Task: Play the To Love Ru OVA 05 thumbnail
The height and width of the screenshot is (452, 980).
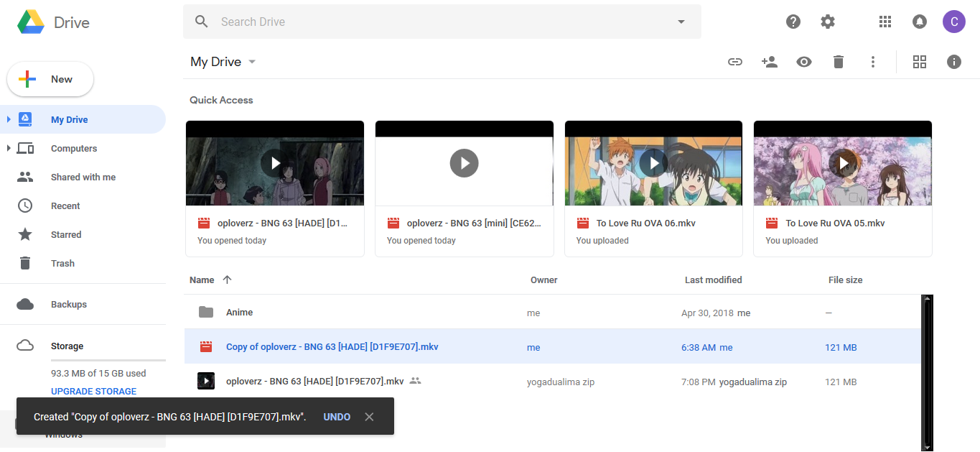Action: [843, 163]
